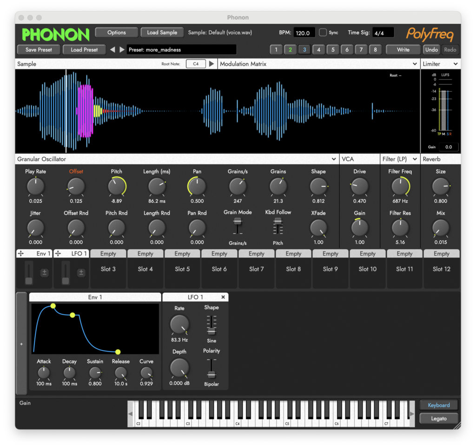Open the Options button
The width and height of the screenshot is (476, 448).
click(x=117, y=32)
